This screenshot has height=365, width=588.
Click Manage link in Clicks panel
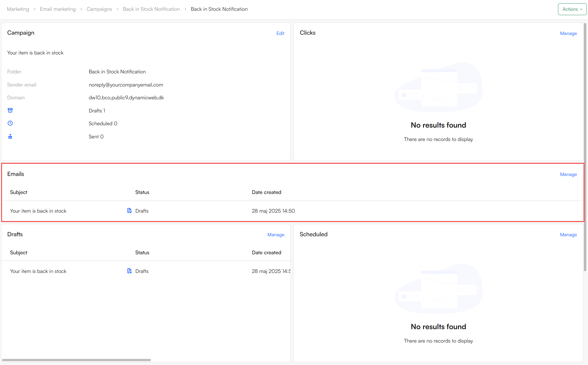pos(568,33)
